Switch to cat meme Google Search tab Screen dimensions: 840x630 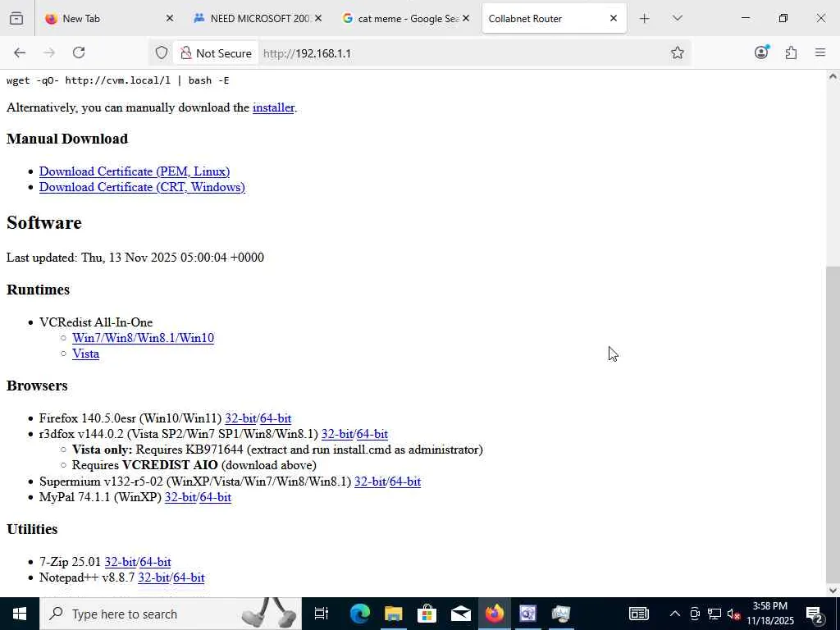coord(406,18)
